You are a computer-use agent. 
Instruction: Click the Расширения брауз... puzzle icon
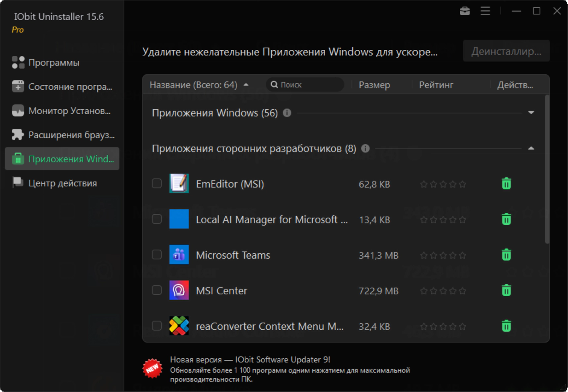point(18,135)
